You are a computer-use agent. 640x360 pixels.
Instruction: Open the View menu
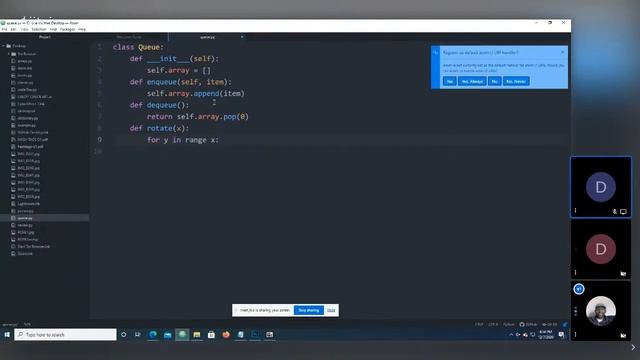coord(24,29)
